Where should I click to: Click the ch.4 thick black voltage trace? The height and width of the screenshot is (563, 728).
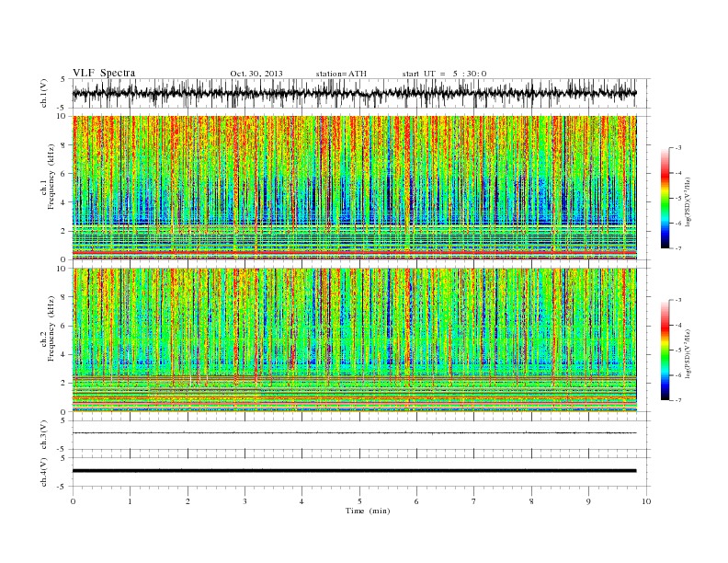coord(354,471)
